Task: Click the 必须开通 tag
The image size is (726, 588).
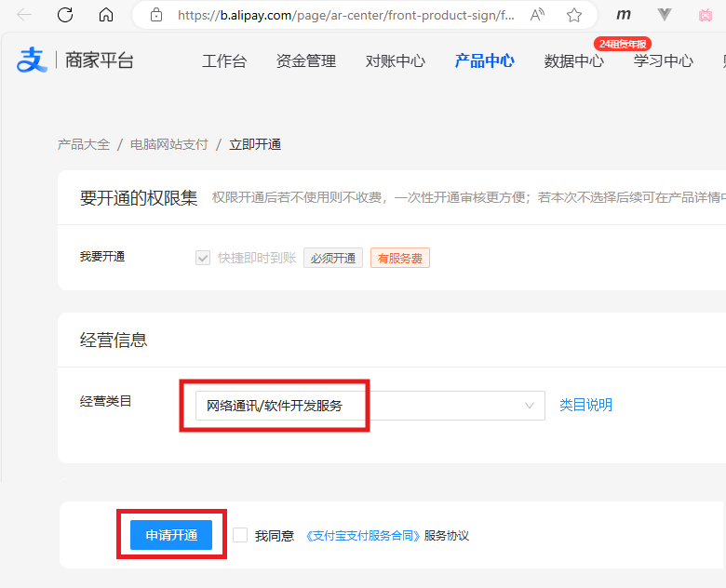Action: point(333,258)
